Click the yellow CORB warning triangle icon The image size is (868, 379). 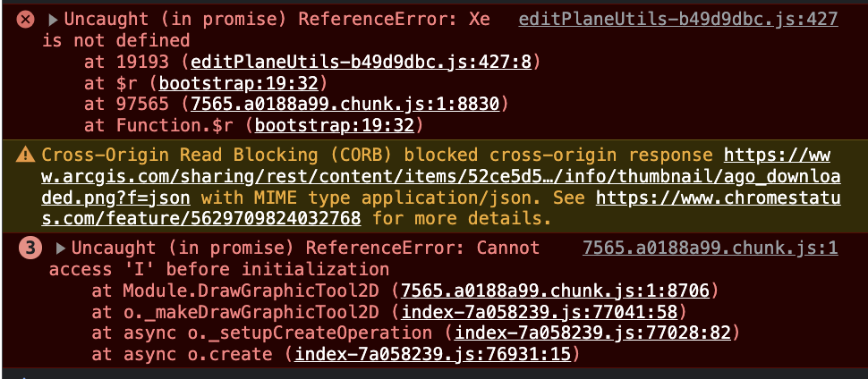click(26, 155)
